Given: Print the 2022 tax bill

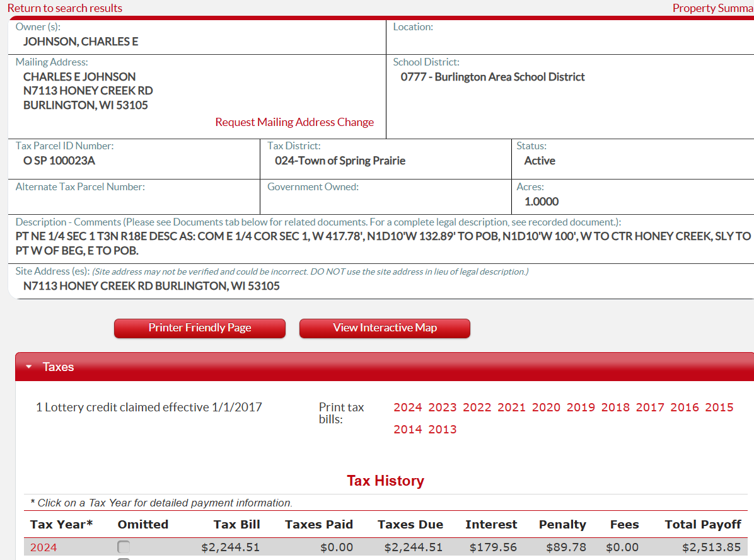Looking at the screenshot, I should [x=477, y=408].
